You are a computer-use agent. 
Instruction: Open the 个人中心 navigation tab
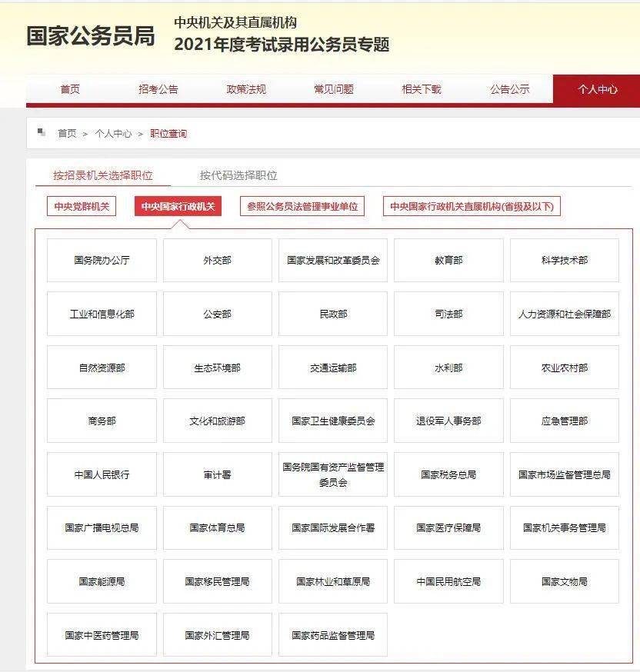[x=597, y=89]
